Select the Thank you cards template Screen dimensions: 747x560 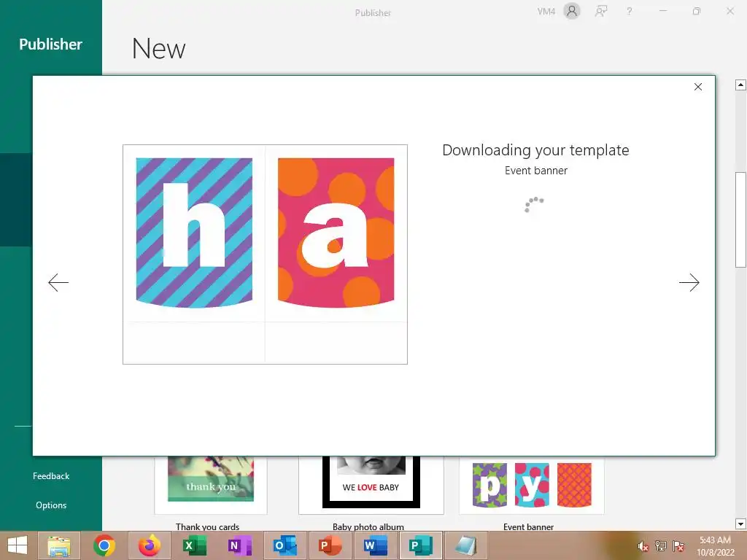click(211, 485)
